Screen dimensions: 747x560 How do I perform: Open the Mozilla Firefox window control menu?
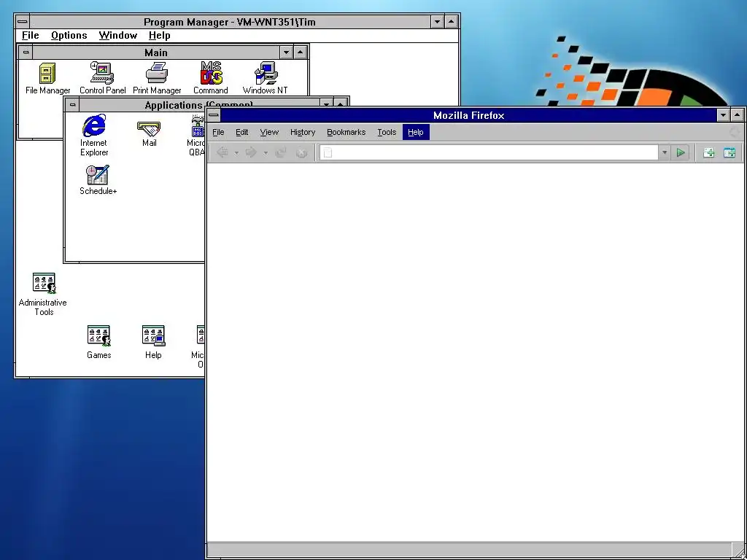tap(214, 115)
